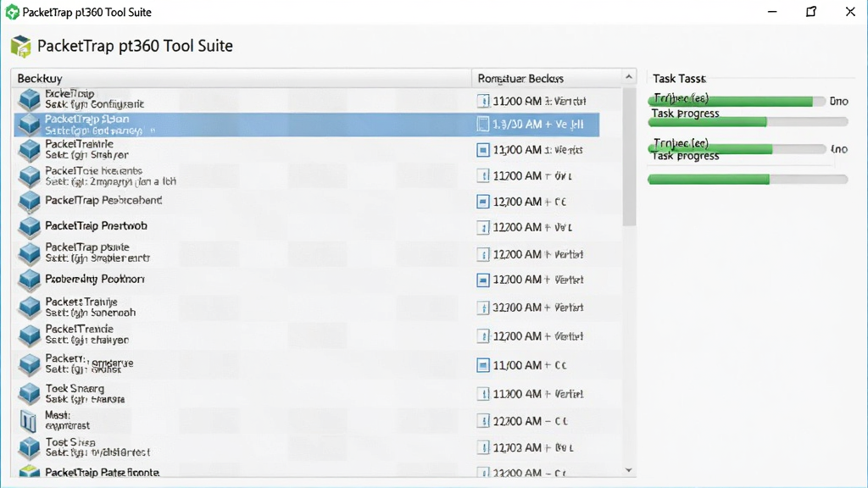Toggle the box beside 1,3/30 AM
The image size is (868, 488).
coord(483,125)
